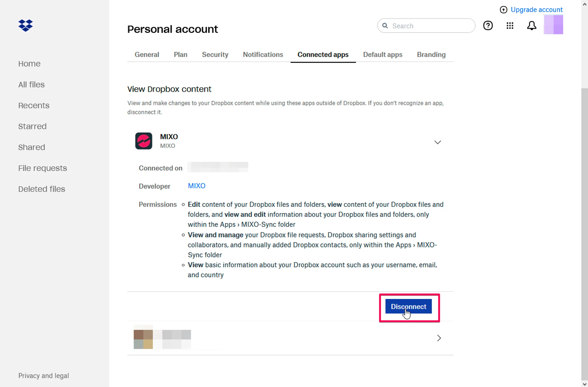Open Deleted files in sidebar
This screenshot has height=387, width=588.
click(x=41, y=189)
